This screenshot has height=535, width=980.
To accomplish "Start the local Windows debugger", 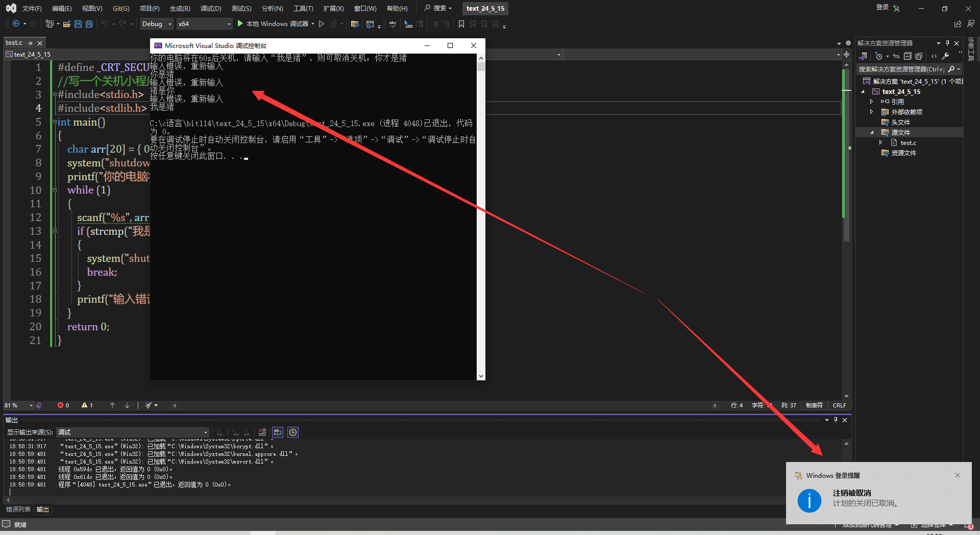I will 273,23.
